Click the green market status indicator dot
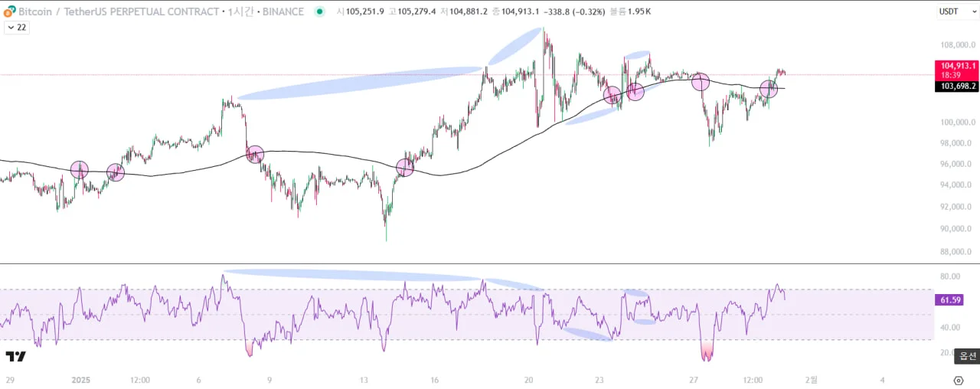 [319, 11]
